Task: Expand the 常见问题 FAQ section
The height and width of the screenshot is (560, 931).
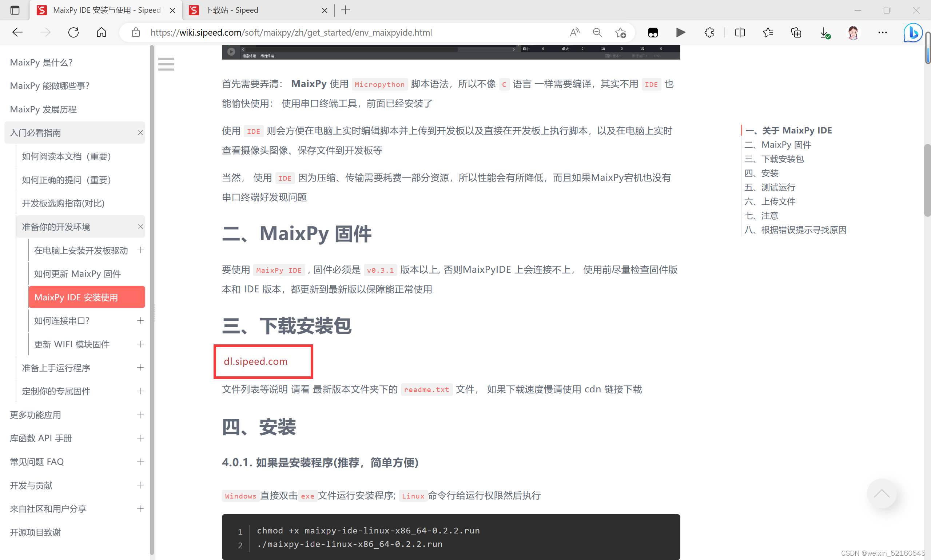Action: (x=140, y=461)
